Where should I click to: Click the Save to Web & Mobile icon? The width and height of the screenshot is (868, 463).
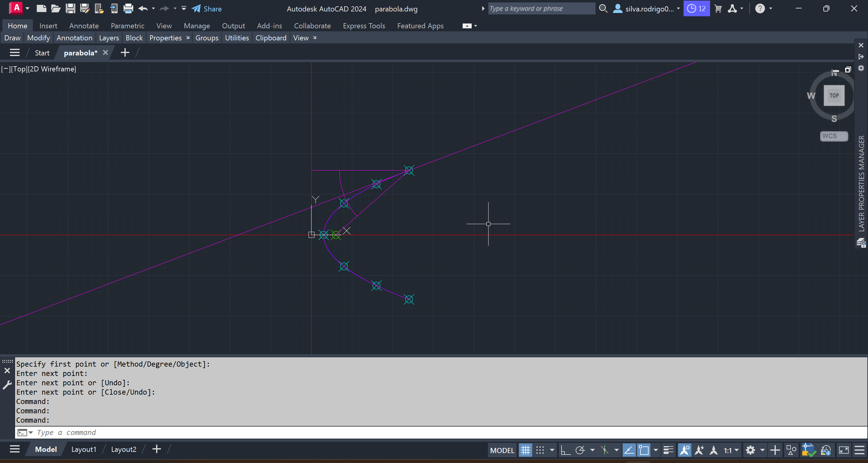(114, 8)
